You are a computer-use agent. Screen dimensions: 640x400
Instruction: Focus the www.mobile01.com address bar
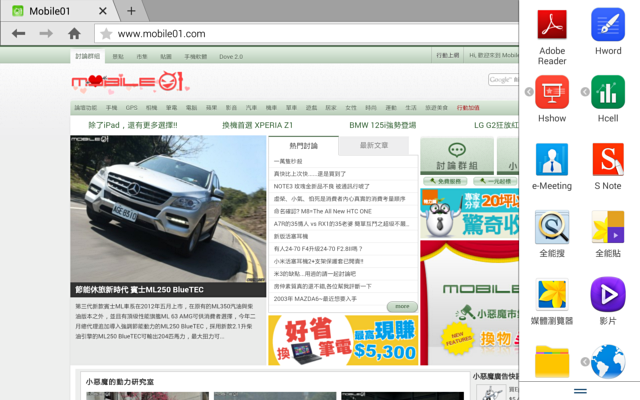307,34
